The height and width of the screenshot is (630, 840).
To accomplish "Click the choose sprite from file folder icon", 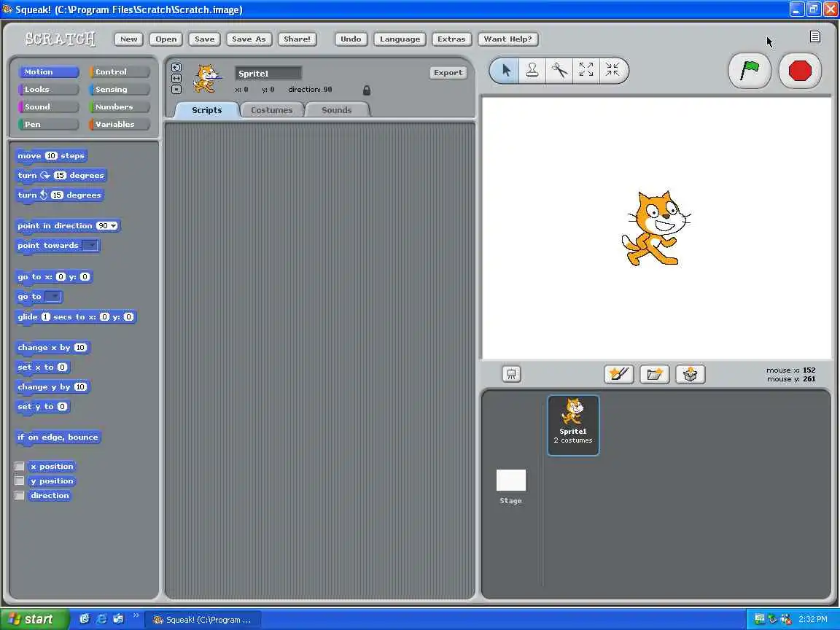I will 655,374.
